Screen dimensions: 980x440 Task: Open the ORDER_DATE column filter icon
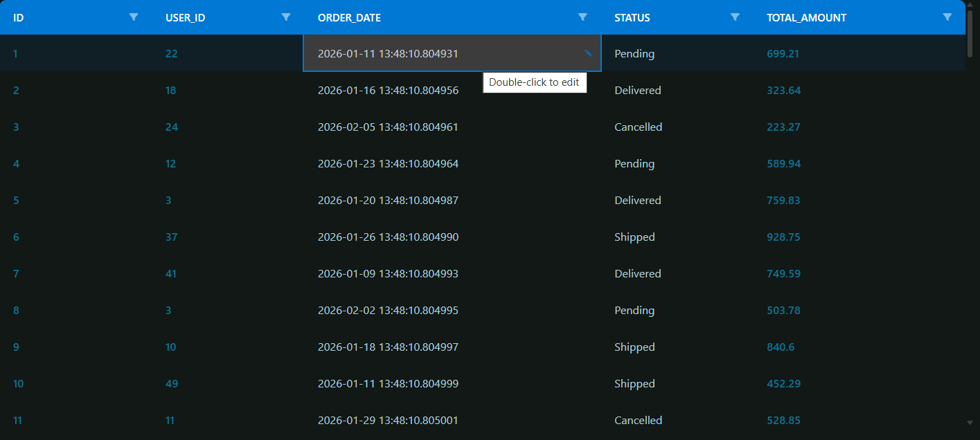(x=582, y=17)
